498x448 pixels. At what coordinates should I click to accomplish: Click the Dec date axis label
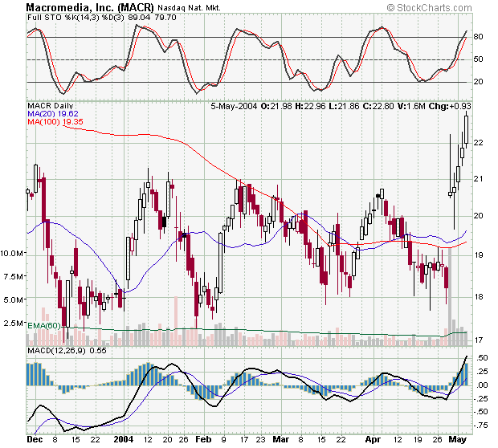35,439
